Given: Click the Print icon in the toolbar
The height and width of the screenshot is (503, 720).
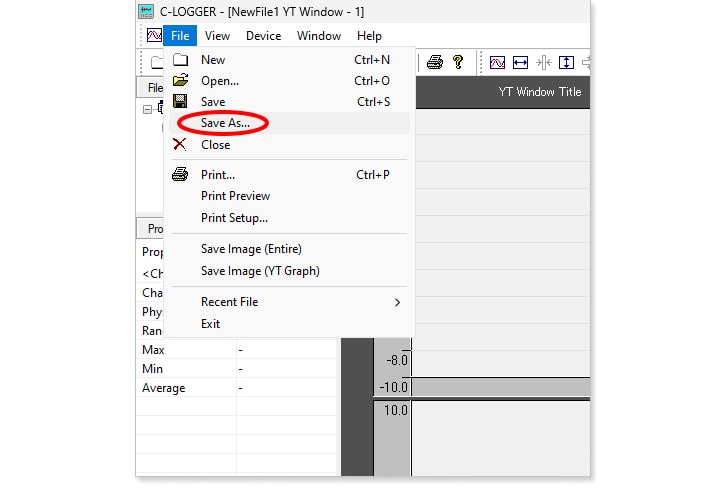Looking at the screenshot, I should point(435,62).
